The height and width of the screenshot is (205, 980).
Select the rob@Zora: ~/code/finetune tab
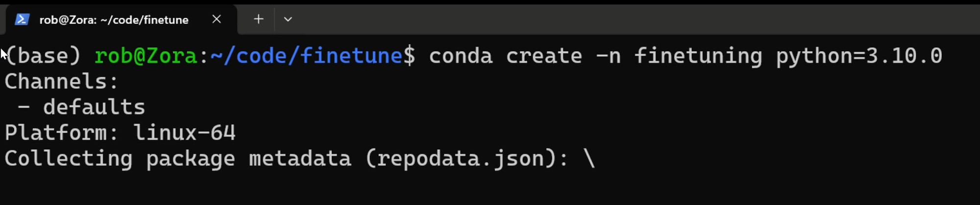[114, 20]
